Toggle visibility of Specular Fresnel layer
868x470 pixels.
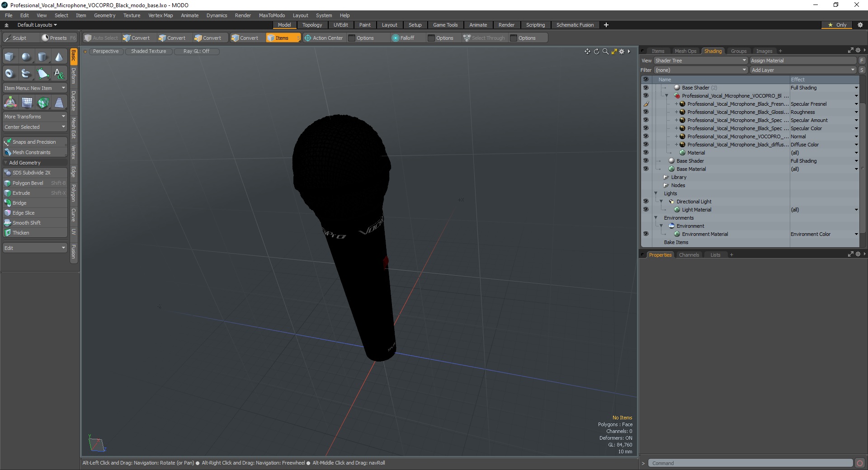(x=646, y=104)
